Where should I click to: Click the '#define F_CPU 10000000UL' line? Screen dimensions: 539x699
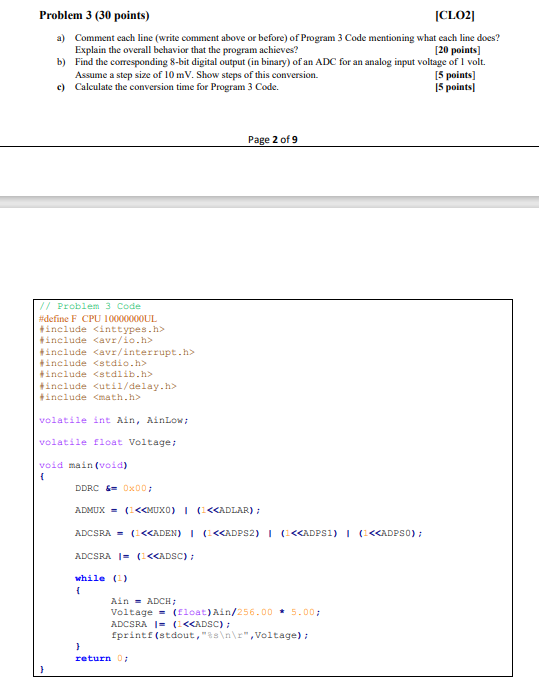[x=98, y=319]
